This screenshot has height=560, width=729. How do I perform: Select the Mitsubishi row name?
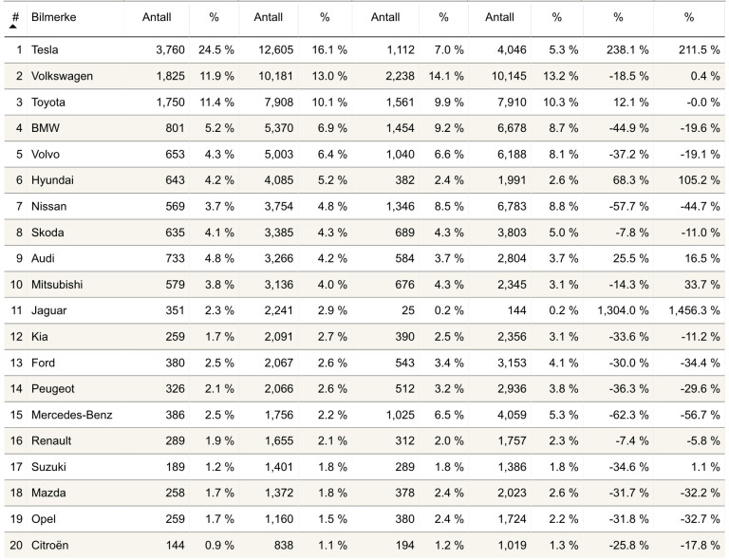coord(57,285)
